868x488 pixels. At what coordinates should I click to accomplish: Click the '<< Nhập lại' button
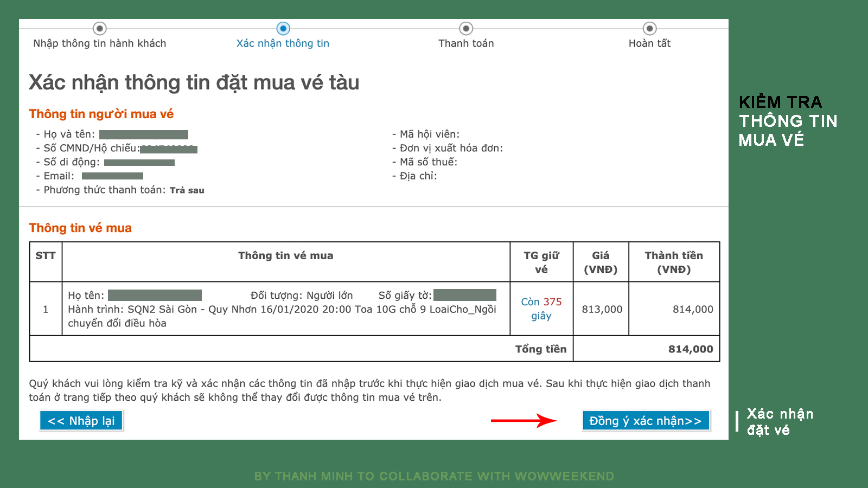[81, 421]
